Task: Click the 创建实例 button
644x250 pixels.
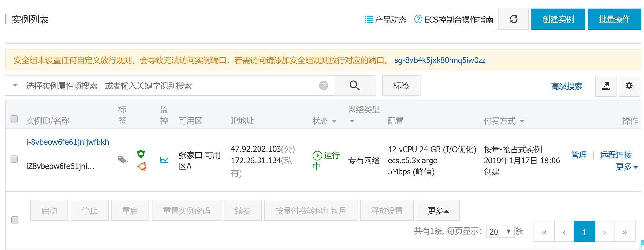Action: 558,19
